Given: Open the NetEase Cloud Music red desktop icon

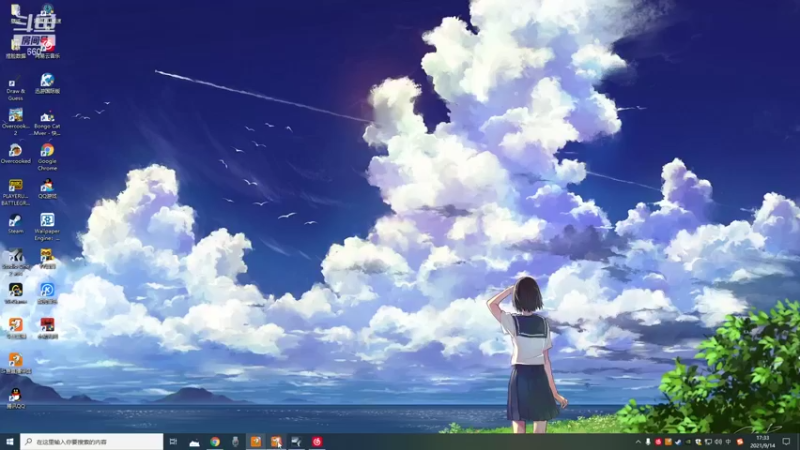Looking at the screenshot, I should pyautogui.click(x=47, y=48).
